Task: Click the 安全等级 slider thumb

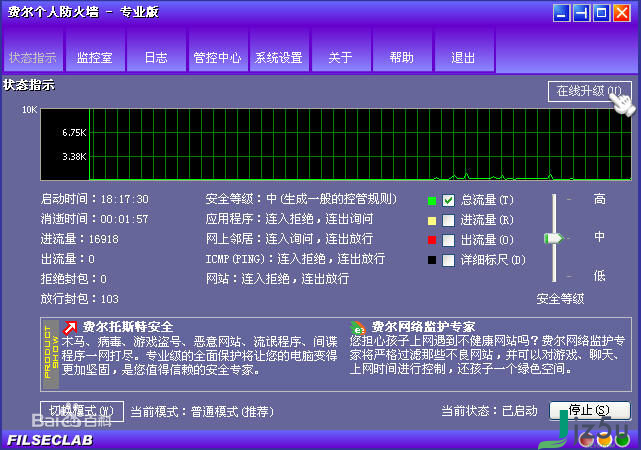Action: click(554, 238)
